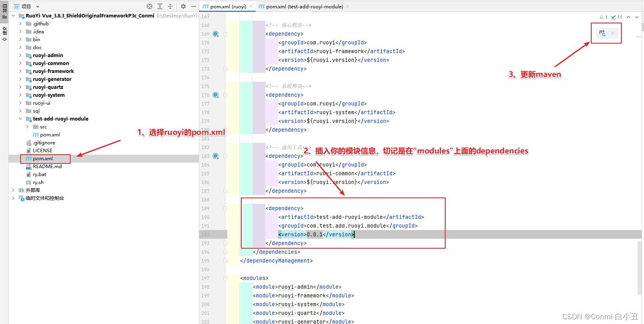This screenshot has width=644, height=324.
Task: Click the warnings count indicator in editor
Action: [604, 17]
